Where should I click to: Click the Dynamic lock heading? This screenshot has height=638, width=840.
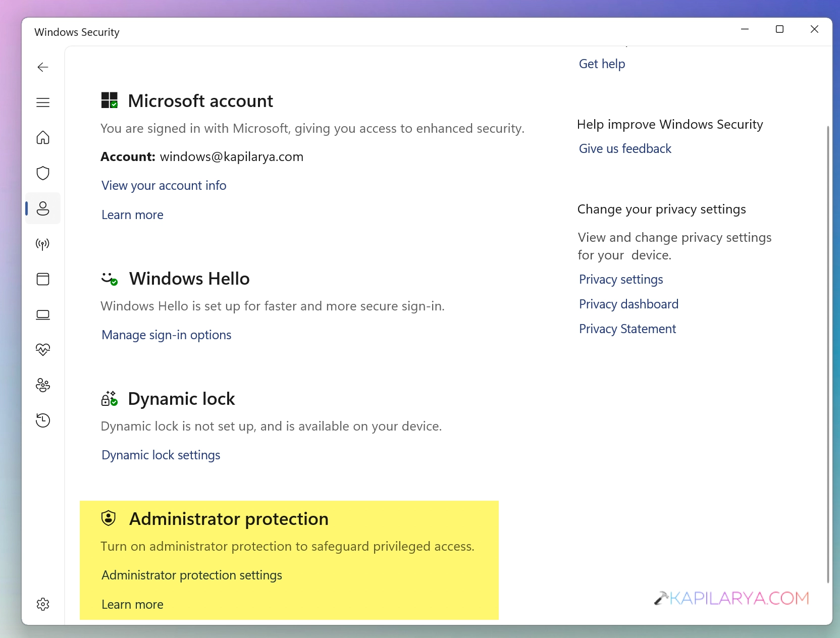(182, 399)
